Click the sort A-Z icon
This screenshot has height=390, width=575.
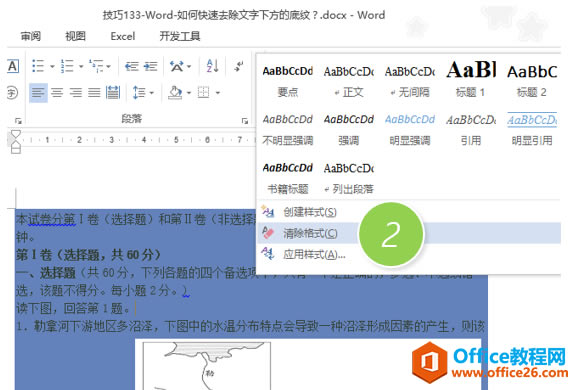pyautogui.click(x=213, y=66)
